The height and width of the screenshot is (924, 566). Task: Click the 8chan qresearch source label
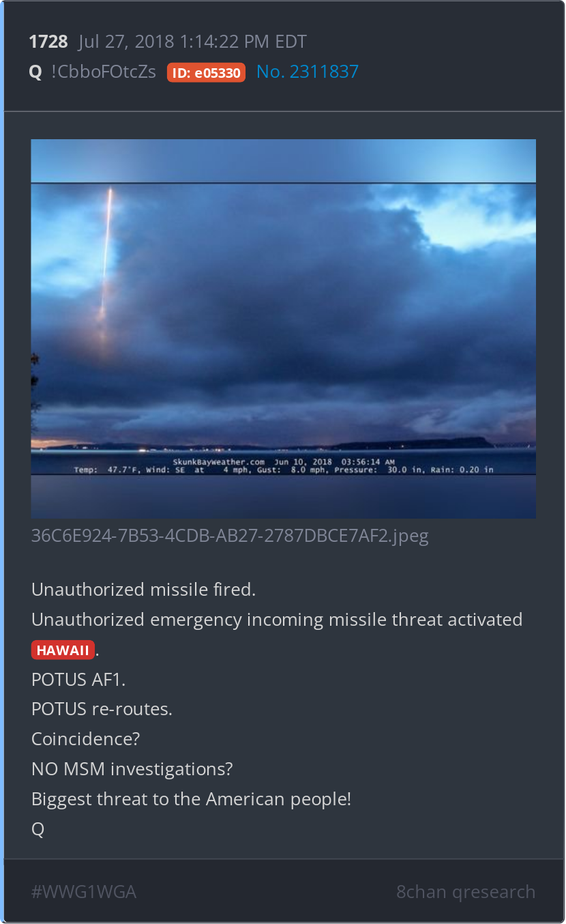(x=466, y=891)
